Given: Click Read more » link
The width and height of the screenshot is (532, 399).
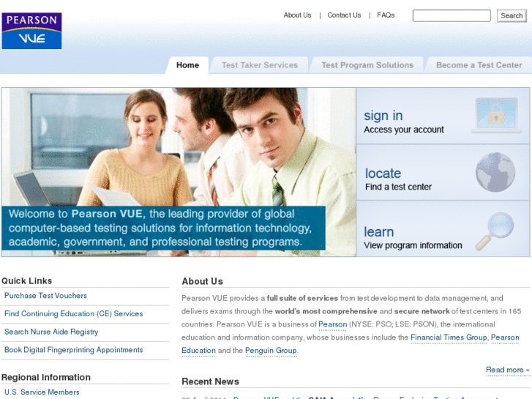Looking at the screenshot, I should [x=508, y=370].
